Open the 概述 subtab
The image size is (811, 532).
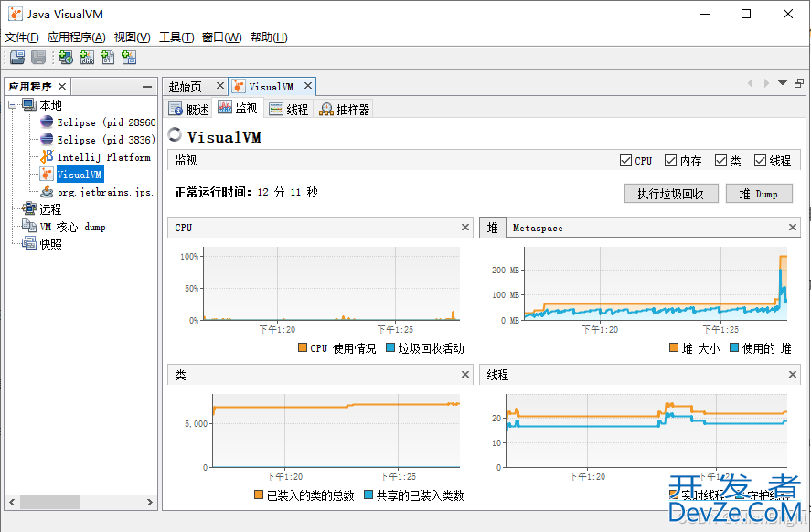tap(188, 109)
